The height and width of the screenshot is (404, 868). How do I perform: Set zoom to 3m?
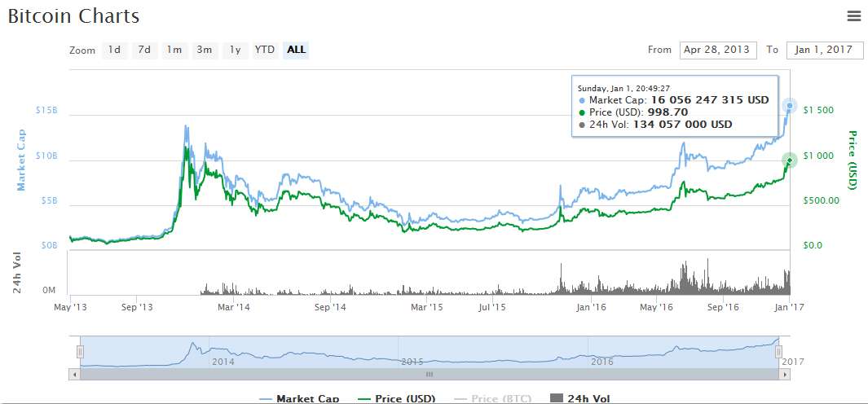tap(205, 50)
